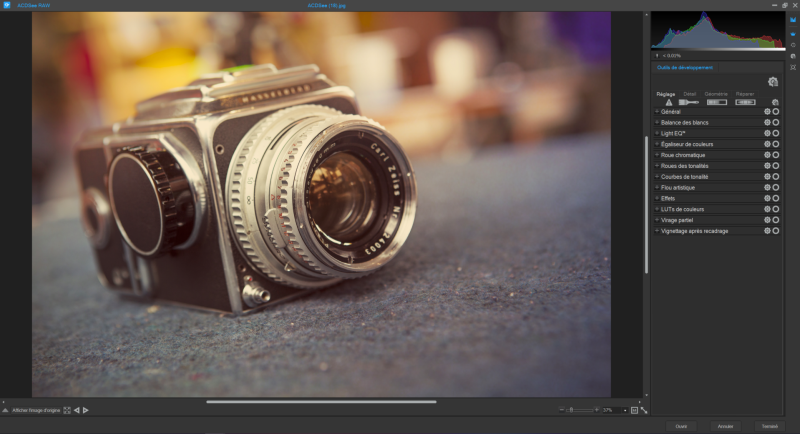Open settings gear for Virage partiel

point(767,220)
